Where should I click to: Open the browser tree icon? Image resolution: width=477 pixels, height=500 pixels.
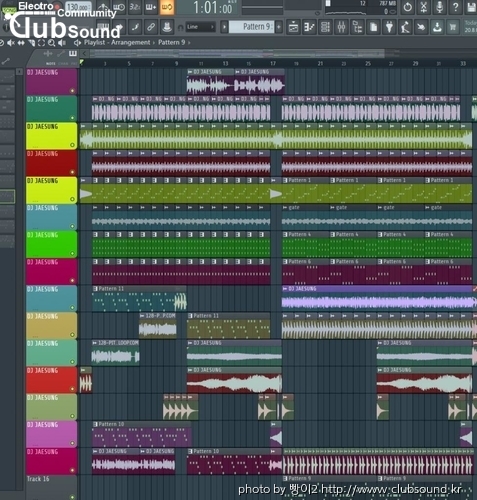click(x=357, y=27)
